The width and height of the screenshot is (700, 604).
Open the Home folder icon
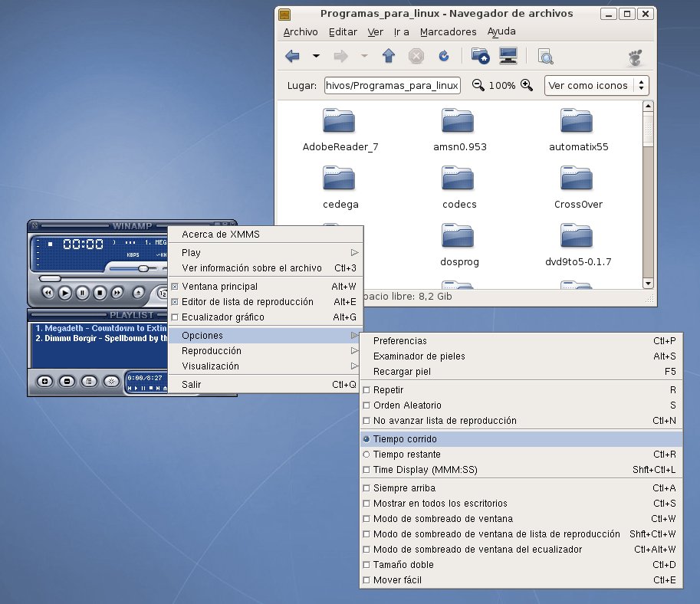pyautogui.click(x=481, y=56)
